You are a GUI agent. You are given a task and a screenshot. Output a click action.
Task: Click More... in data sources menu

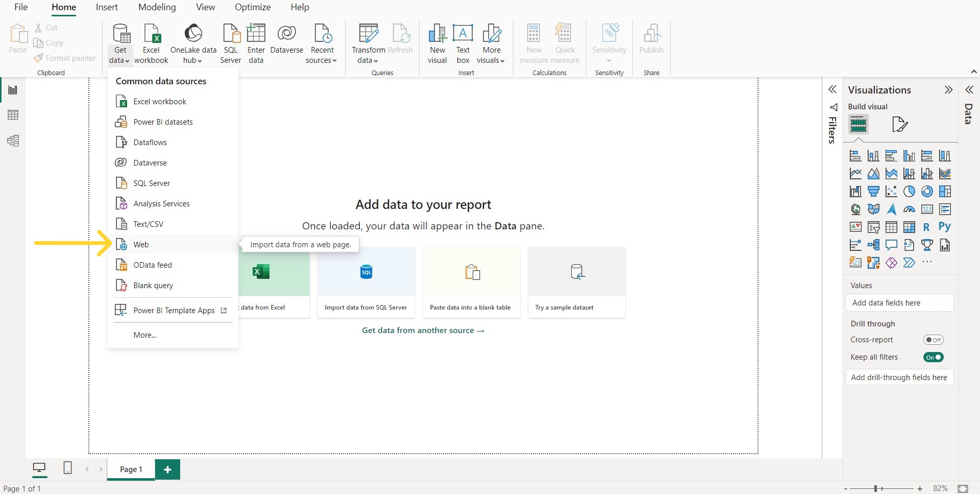click(x=173, y=335)
